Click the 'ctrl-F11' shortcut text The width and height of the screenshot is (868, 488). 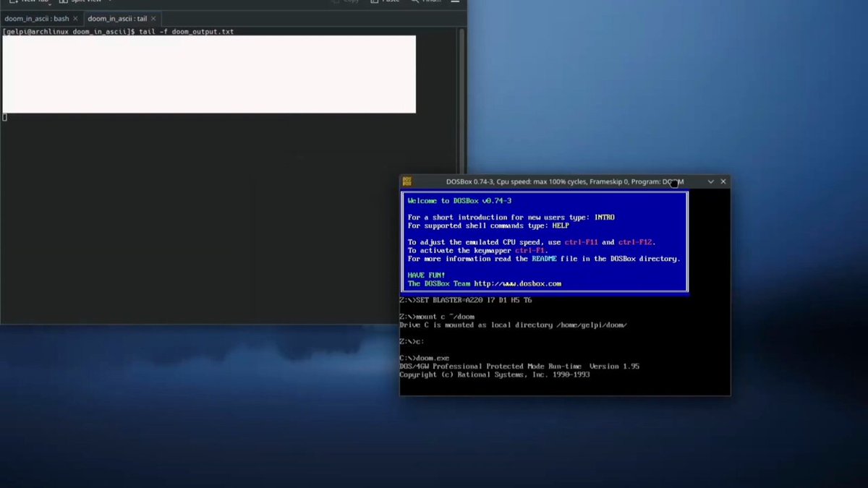point(582,242)
